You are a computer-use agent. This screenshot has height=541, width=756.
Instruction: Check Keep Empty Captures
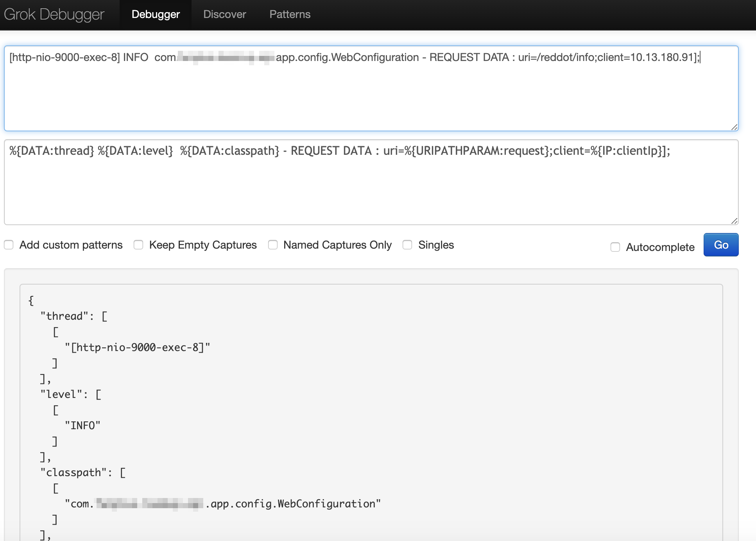138,244
